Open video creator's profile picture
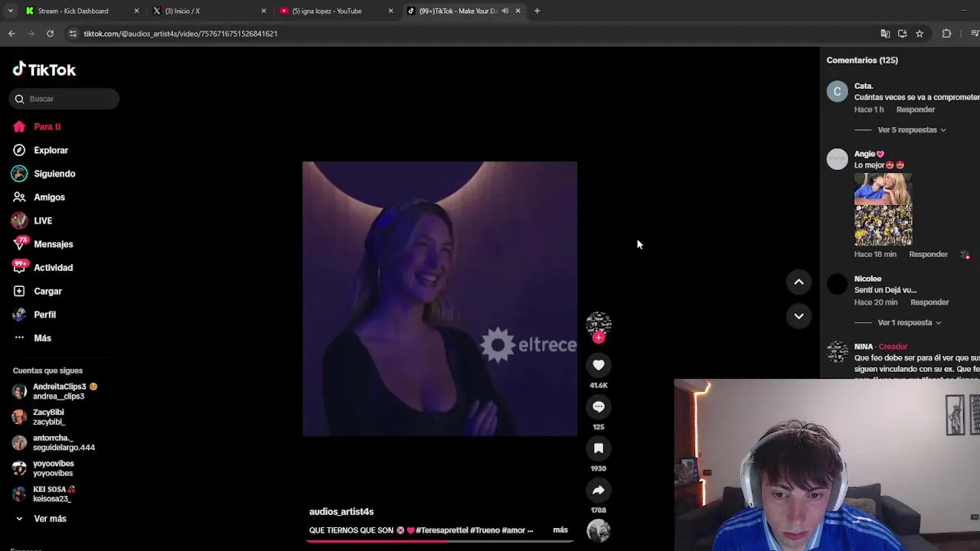Screen dimensions: 980x551 click(x=599, y=324)
